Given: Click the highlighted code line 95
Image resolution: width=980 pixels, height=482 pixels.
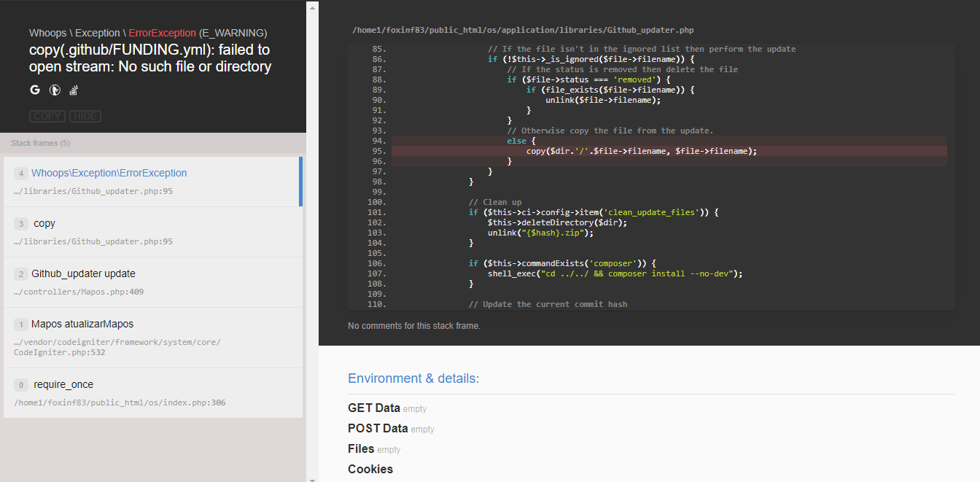Looking at the screenshot, I should [x=669, y=151].
